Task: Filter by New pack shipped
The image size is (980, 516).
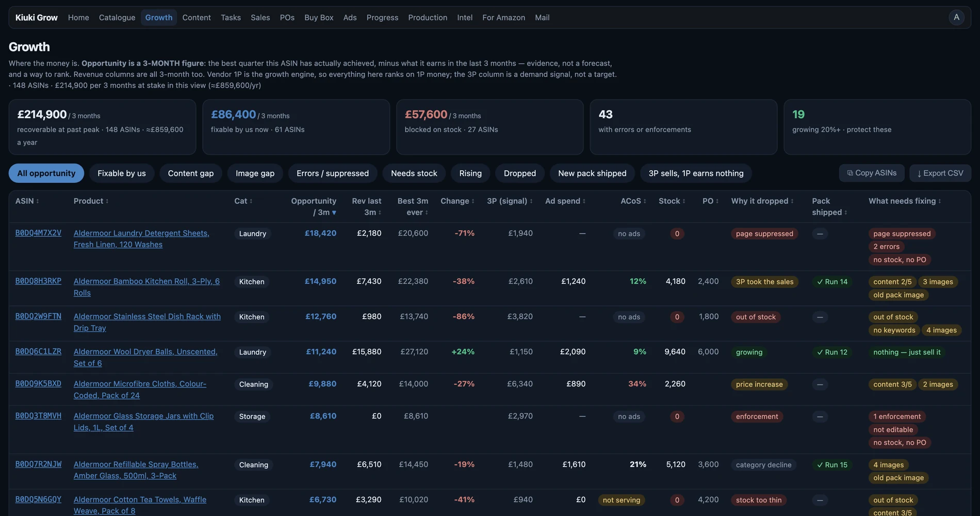Action: click(592, 173)
